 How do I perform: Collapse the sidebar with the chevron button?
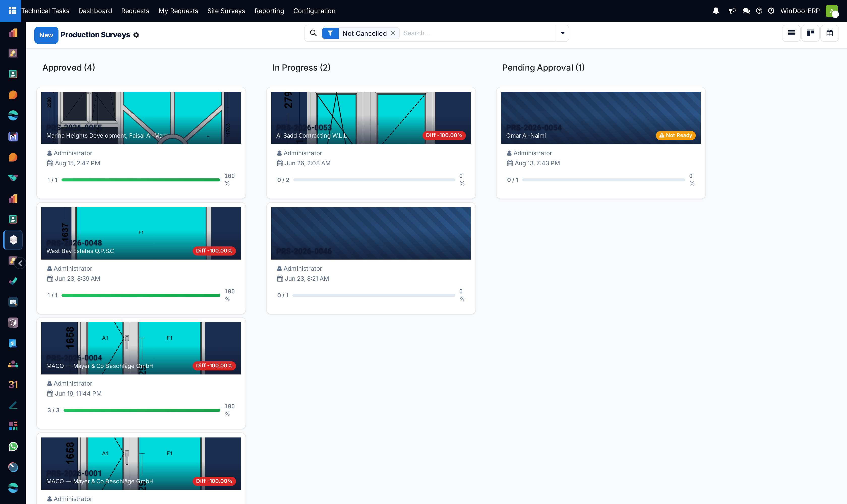pos(20,263)
